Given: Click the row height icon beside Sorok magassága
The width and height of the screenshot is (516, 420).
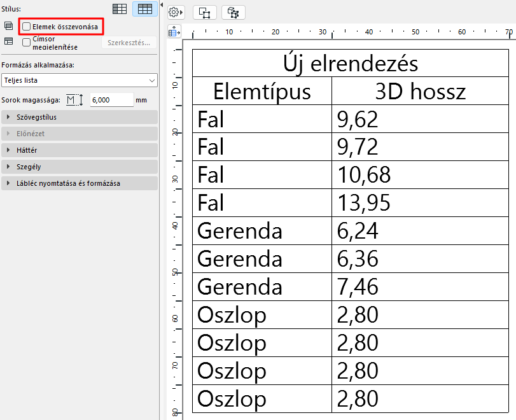Looking at the screenshot, I should tap(74, 100).
